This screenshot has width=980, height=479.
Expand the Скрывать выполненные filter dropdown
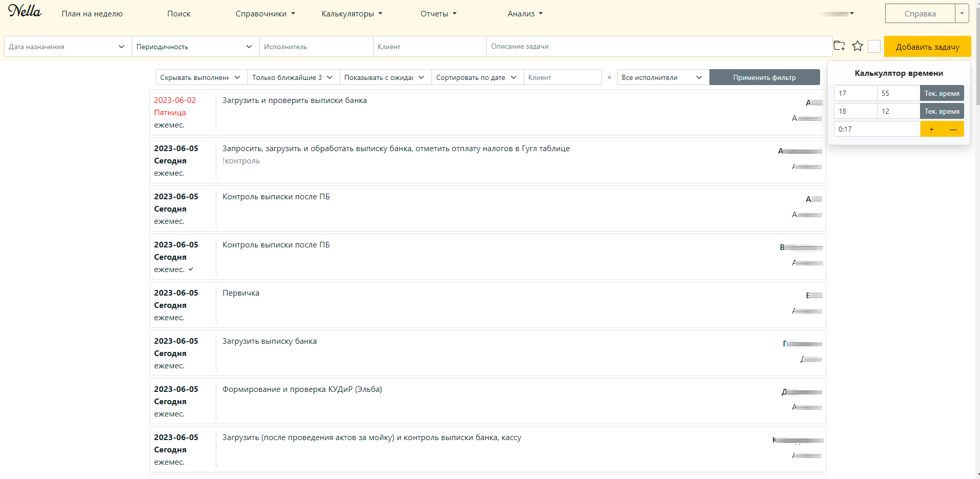[201, 77]
